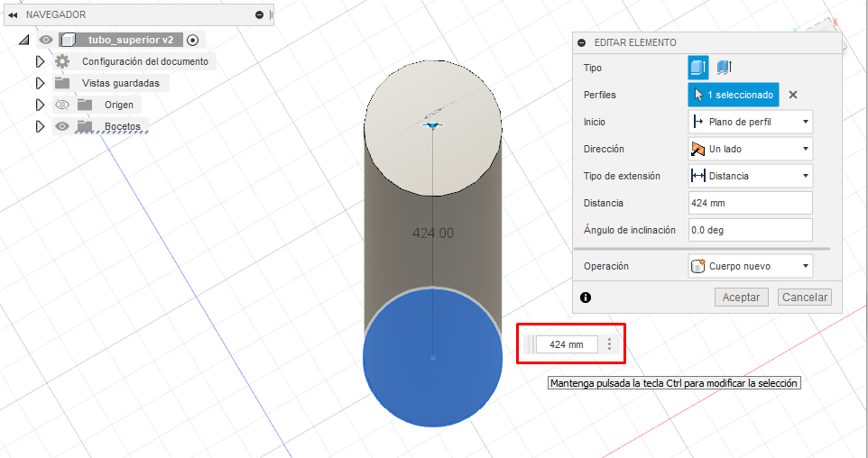Activate tubo_superior v2 radio button
Image resolution: width=868 pixels, height=458 pixels.
point(193,40)
